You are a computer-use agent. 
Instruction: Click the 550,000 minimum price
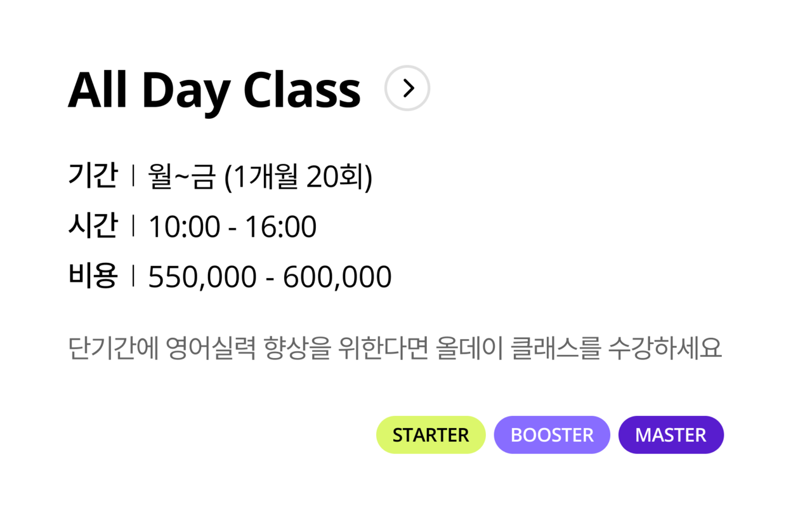pos(202,278)
